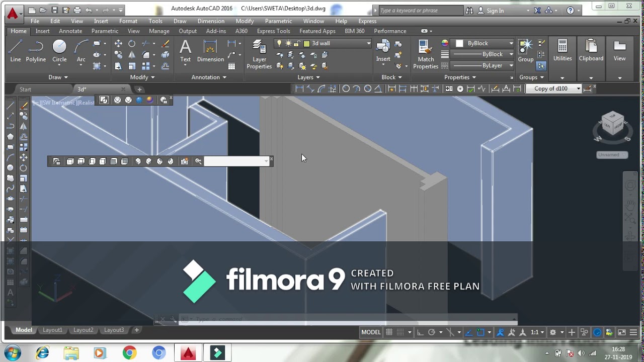The height and width of the screenshot is (362, 644).
Task: Expand the Modify panel
Action: (x=142, y=77)
